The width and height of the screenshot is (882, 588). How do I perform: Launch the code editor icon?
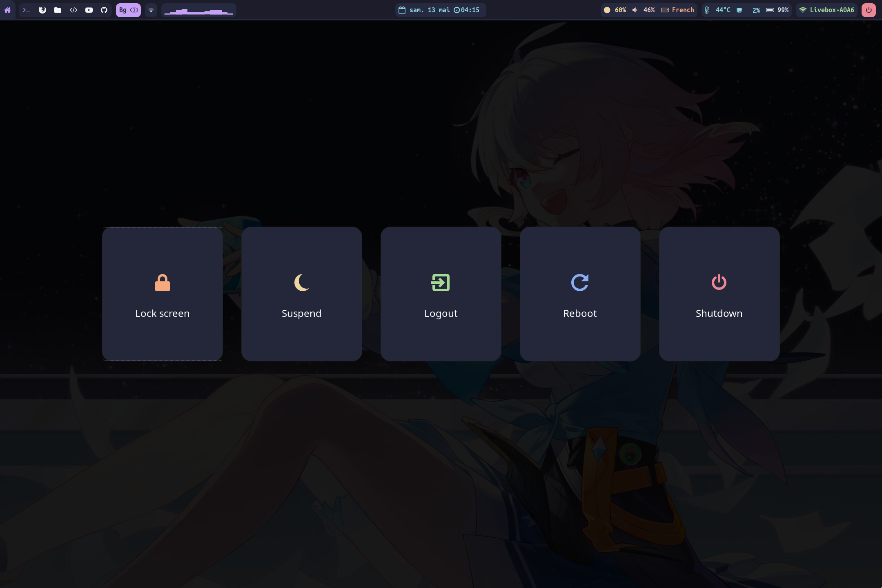pyautogui.click(x=73, y=10)
